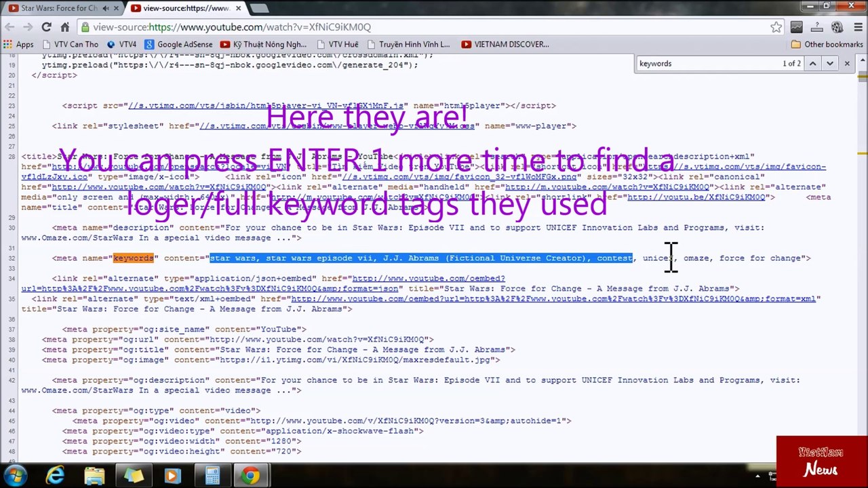The width and height of the screenshot is (868, 488).
Task: Open the VTV4 bookmark
Action: pos(121,44)
